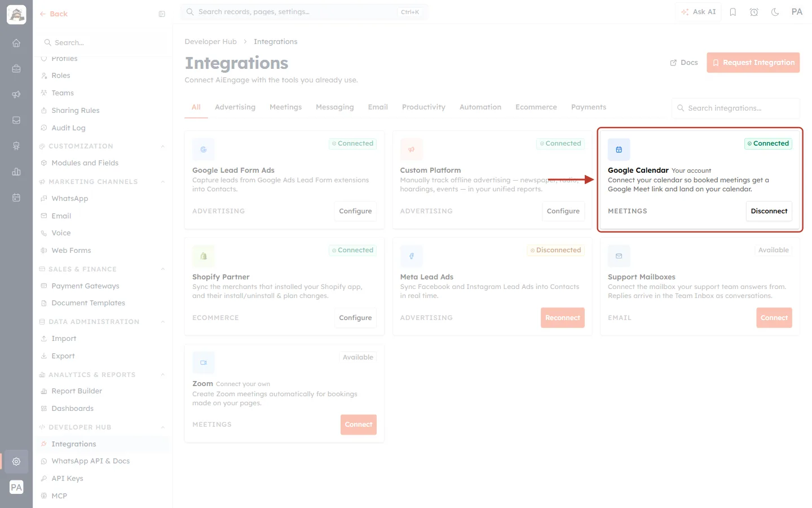Click the inbox tray icon in the left rail
This screenshot has height=508, width=812.
click(16, 120)
